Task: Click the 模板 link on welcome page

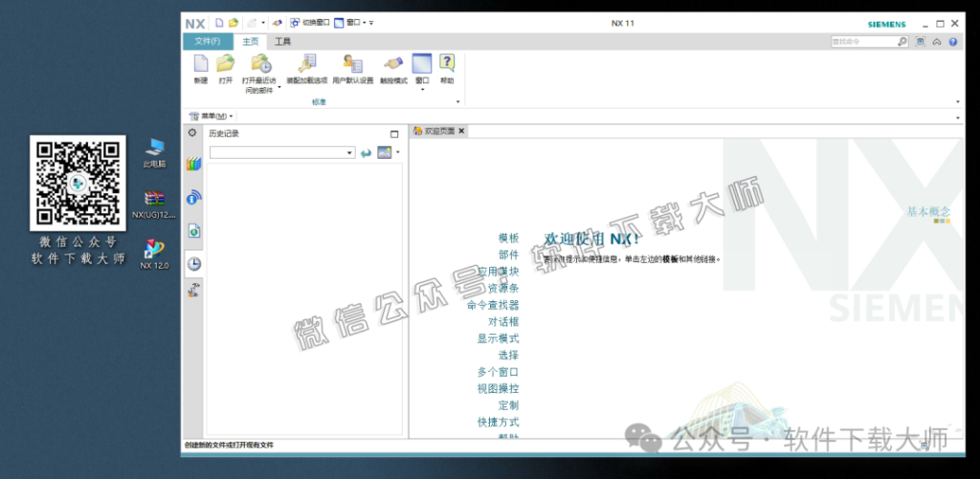Action: (x=508, y=238)
